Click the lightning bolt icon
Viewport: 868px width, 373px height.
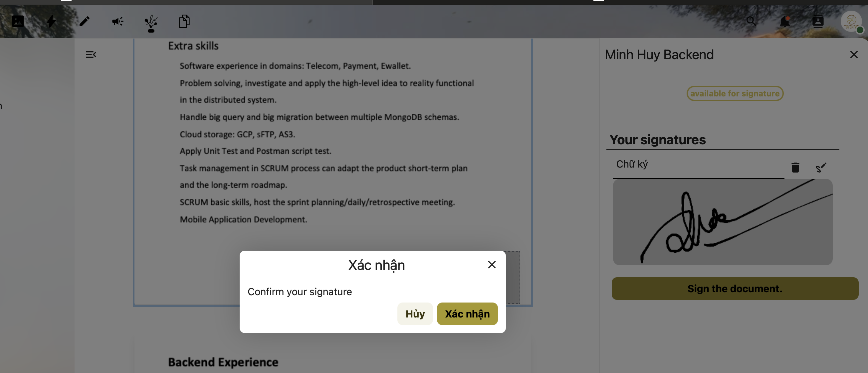51,22
